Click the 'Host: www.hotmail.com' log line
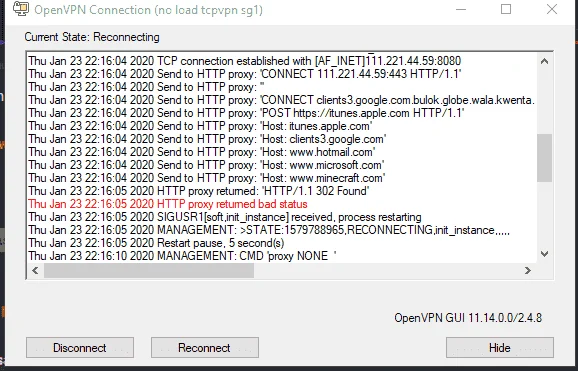This screenshot has height=371, width=578. [x=202, y=152]
